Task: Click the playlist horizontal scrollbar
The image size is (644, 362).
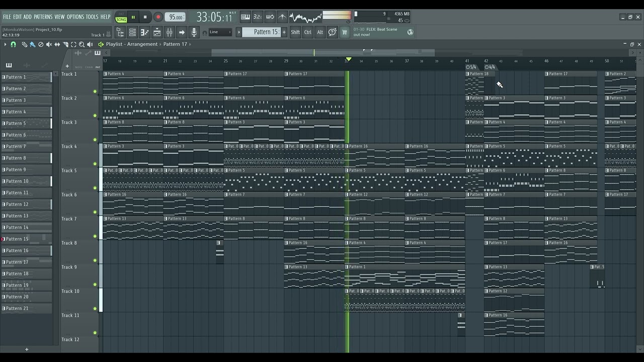Action: pyautogui.click(x=323, y=52)
